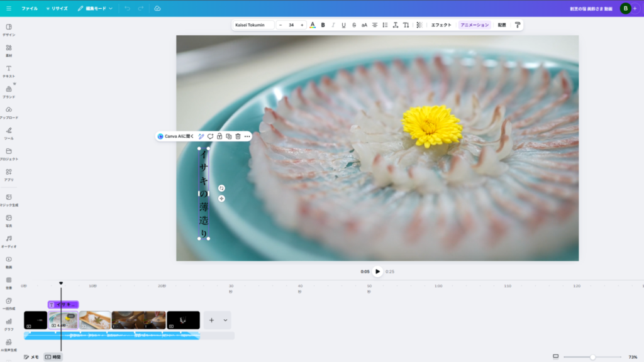Click the アニメーション button
The width and height of the screenshot is (644, 362).
474,25
